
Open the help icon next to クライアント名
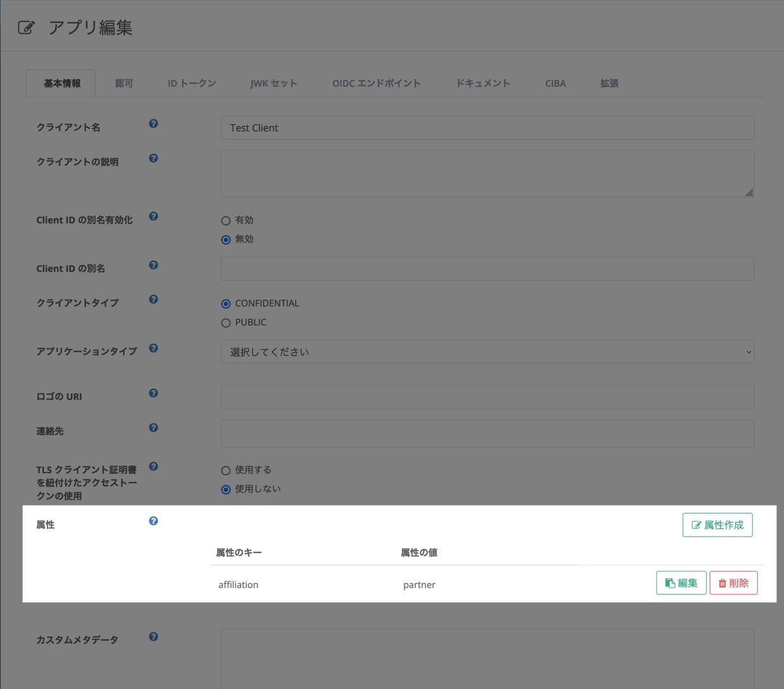[x=153, y=124]
